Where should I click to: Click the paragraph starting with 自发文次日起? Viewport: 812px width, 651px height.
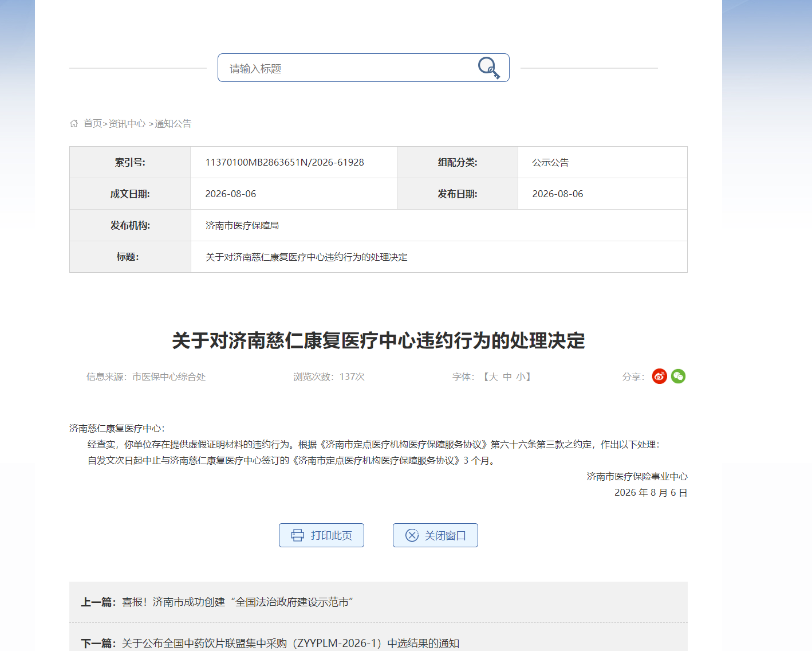292,460
